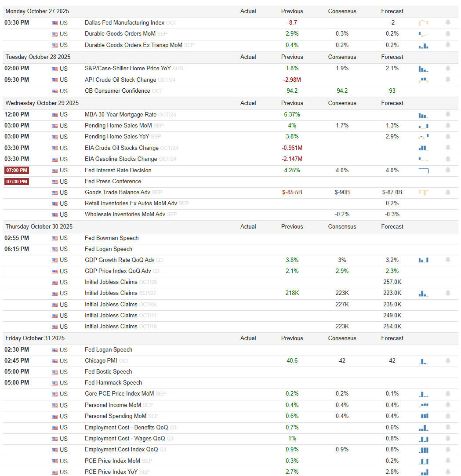The image size is (461, 476).
Task: Toggle alert bell for Chicago PMI
Action: tap(448, 361)
